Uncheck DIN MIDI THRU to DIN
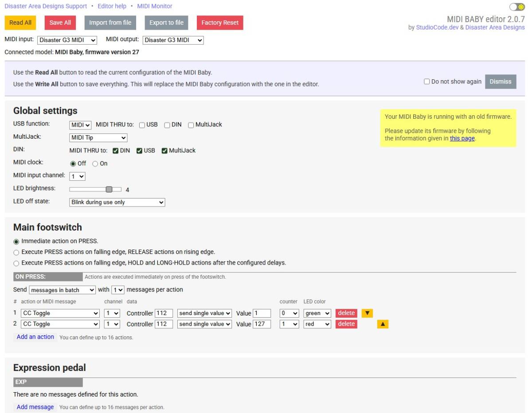This screenshot has width=532, height=413. pyautogui.click(x=116, y=151)
